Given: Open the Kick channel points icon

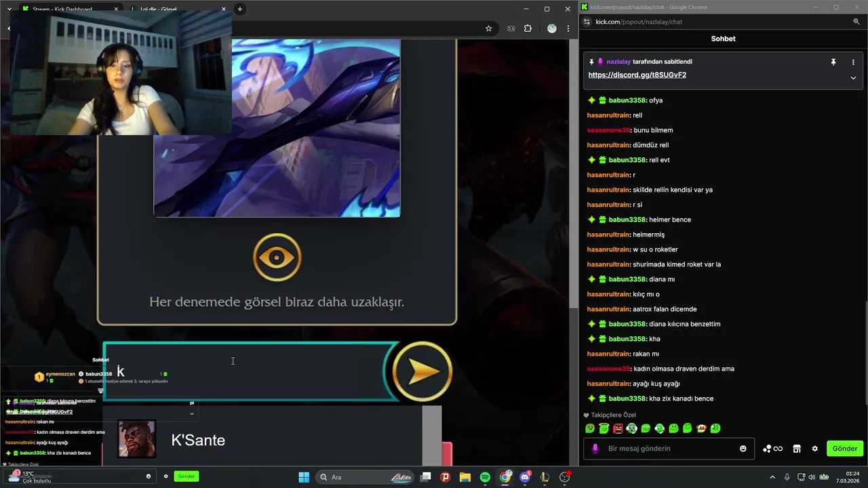Looking at the screenshot, I should tap(773, 449).
